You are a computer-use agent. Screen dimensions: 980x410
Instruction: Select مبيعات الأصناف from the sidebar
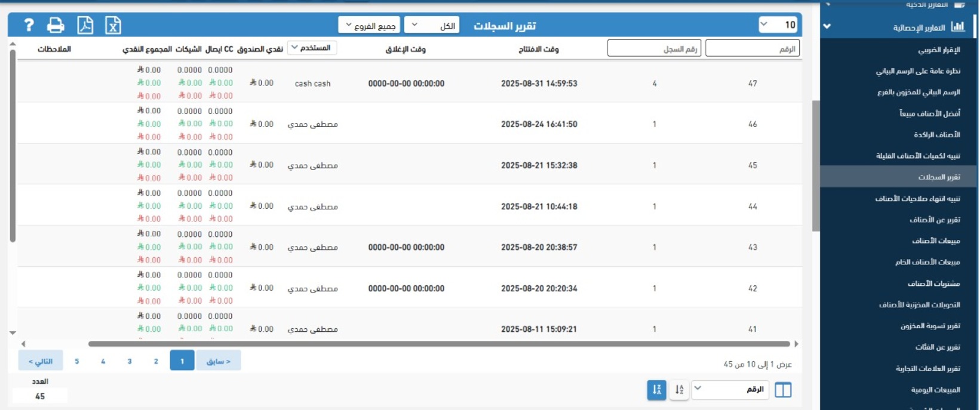click(x=936, y=241)
